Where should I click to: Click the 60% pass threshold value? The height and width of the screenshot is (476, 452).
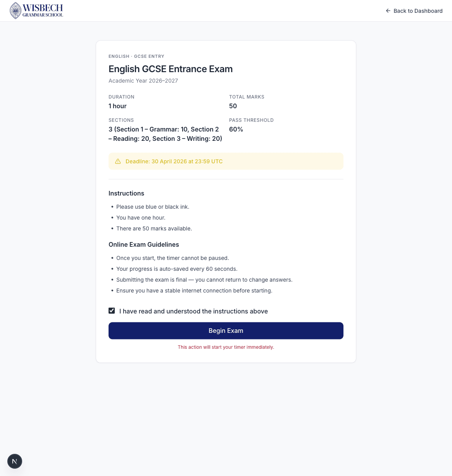[x=236, y=129]
